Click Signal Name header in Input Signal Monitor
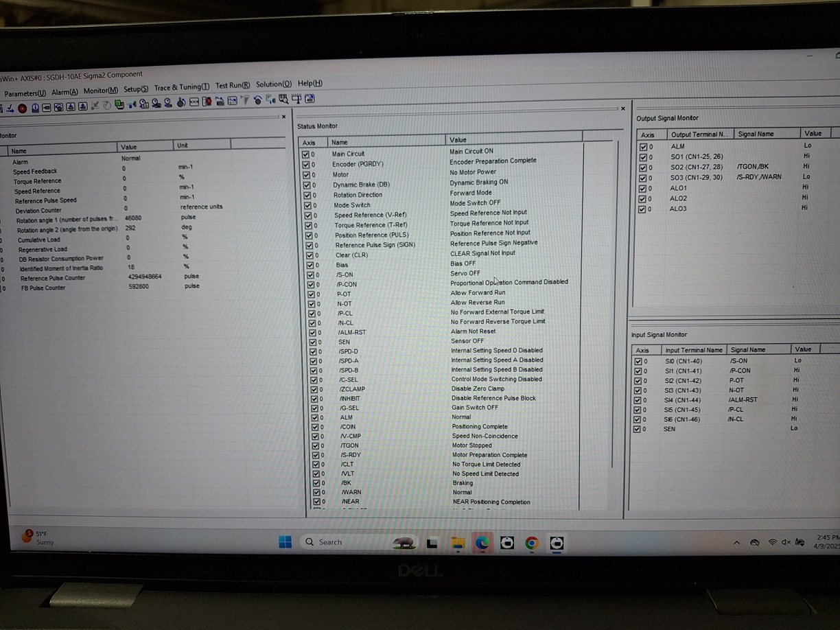This screenshot has height=630, width=840. pos(758,350)
